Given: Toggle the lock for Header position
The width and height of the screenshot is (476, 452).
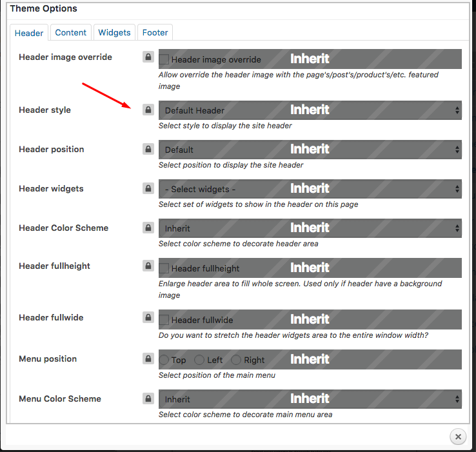Looking at the screenshot, I should pyautogui.click(x=148, y=149).
